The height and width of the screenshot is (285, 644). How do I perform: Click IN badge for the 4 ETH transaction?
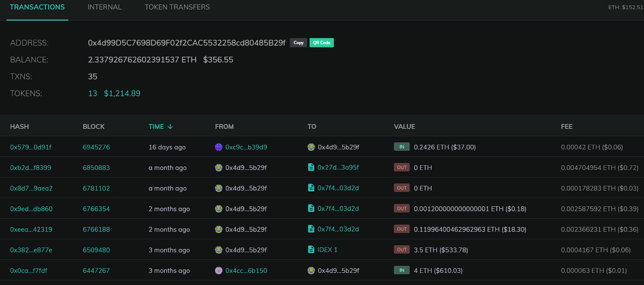click(x=402, y=270)
